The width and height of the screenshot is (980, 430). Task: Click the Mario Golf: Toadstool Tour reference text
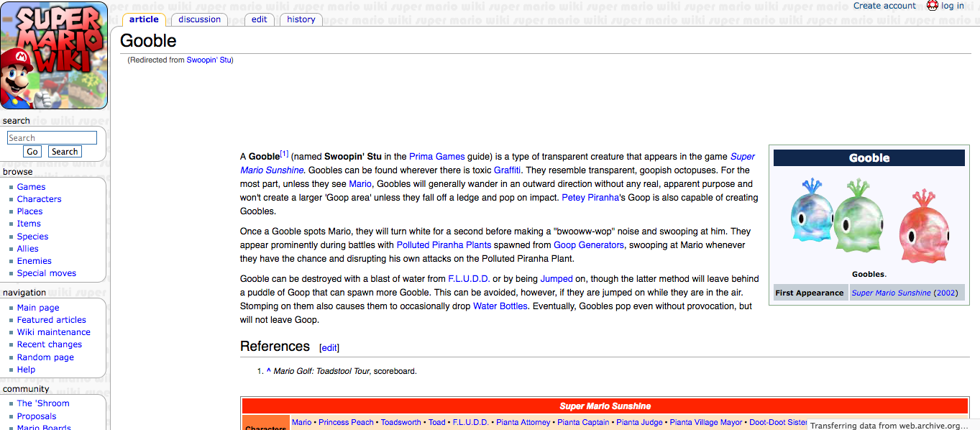click(321, 371)
